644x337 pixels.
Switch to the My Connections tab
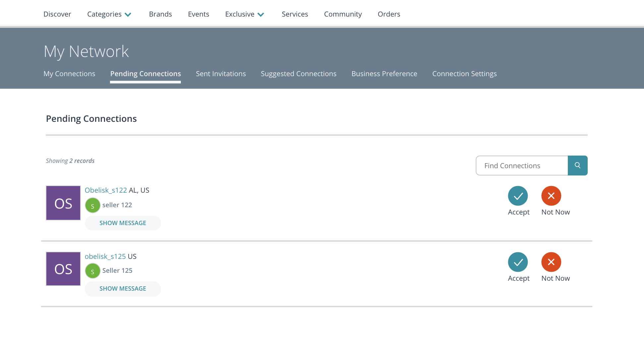69,74
